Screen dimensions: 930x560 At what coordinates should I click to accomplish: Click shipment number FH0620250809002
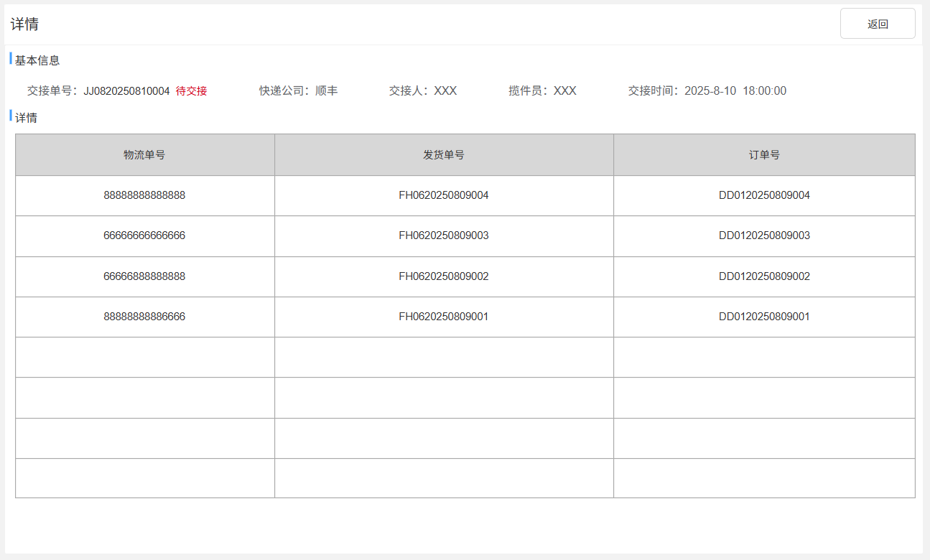(x=444, y=276)
